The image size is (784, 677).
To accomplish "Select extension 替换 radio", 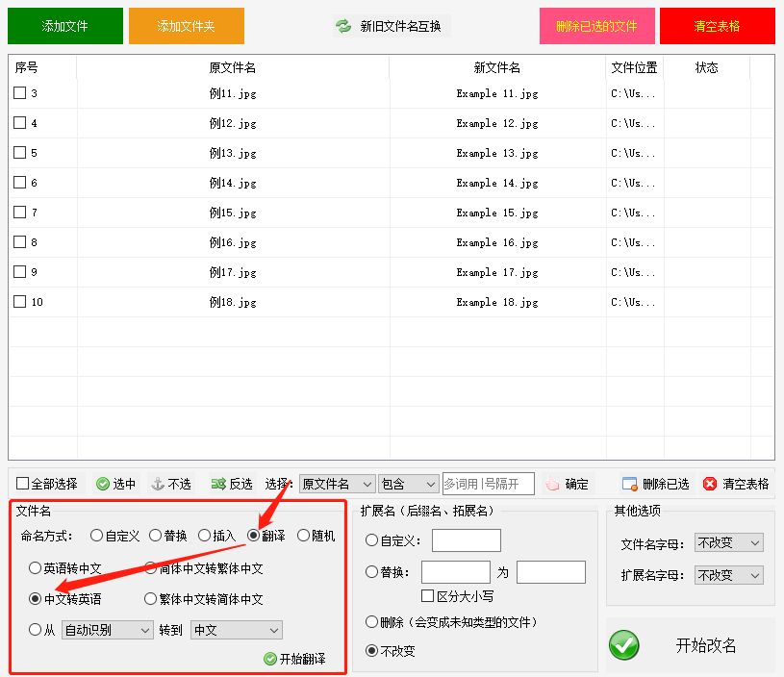I will 371,572.
